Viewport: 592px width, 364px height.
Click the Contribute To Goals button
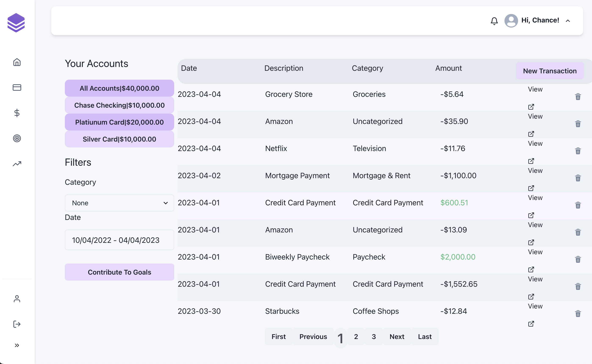[119, 272]
